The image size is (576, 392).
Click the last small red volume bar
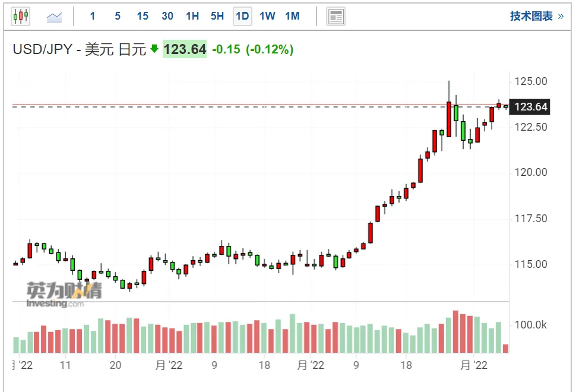[505, 349]
